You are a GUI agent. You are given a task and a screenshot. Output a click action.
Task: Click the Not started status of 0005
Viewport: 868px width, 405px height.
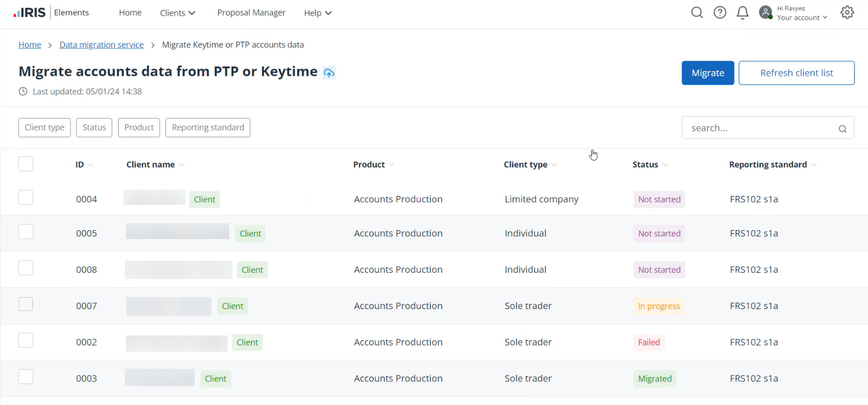(x=659, y=234)
